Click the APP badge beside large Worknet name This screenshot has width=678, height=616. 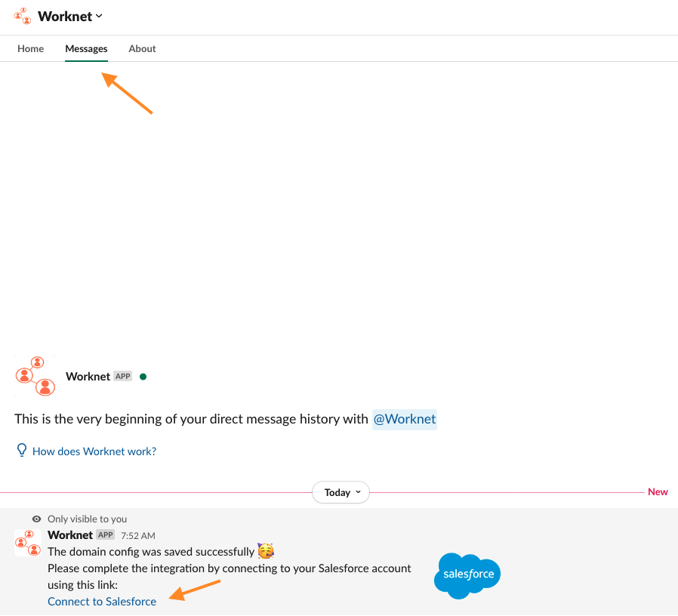tap(123, 376)
